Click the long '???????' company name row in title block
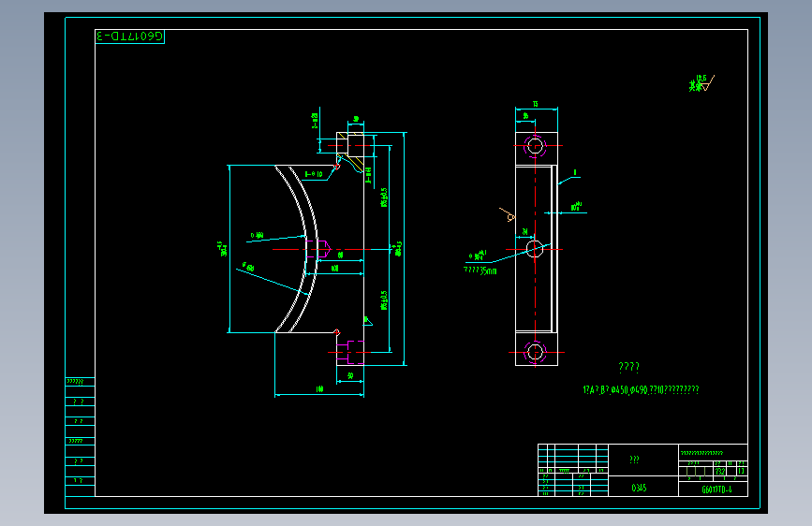Viewport: 812px width, 526px height. pyautogui.click(x=713, y=452)
